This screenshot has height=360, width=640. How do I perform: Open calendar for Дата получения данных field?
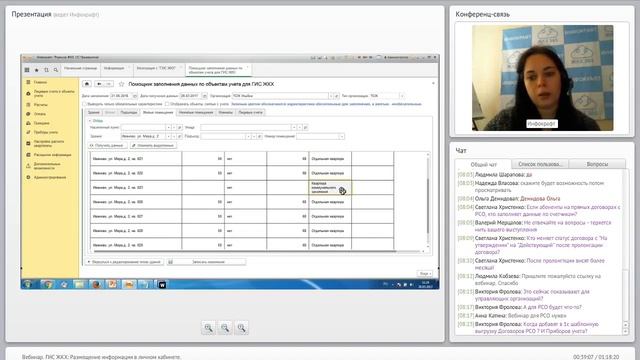click(204, 96)
